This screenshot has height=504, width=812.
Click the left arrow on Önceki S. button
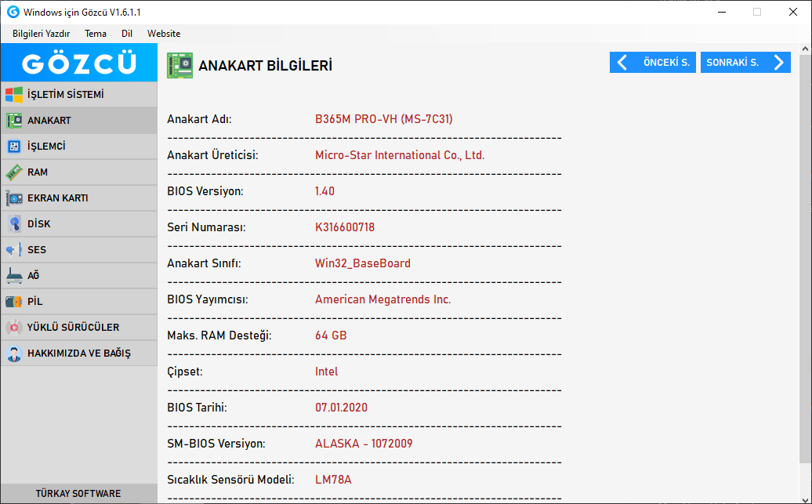coord(622,63)
